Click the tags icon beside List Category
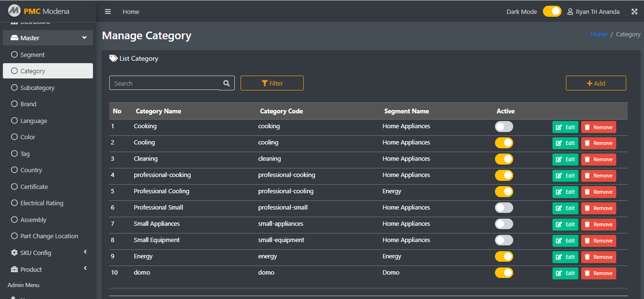Image resolution: width=644 pixels, height=299 pixels. pos(114,58)
